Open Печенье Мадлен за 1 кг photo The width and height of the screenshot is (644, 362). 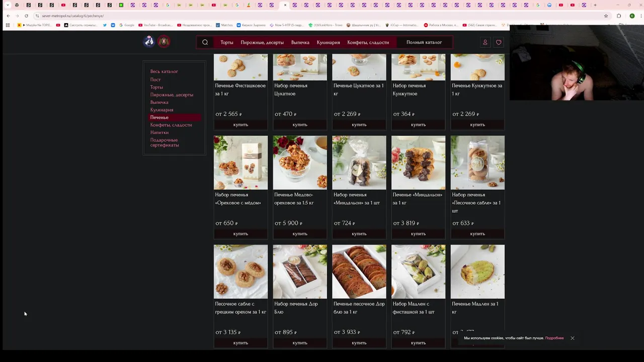pyautogui.click(x=477, y=271)
